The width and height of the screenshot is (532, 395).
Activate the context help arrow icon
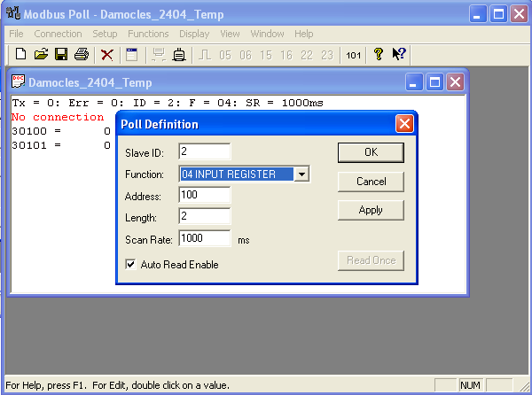point(399,54)
